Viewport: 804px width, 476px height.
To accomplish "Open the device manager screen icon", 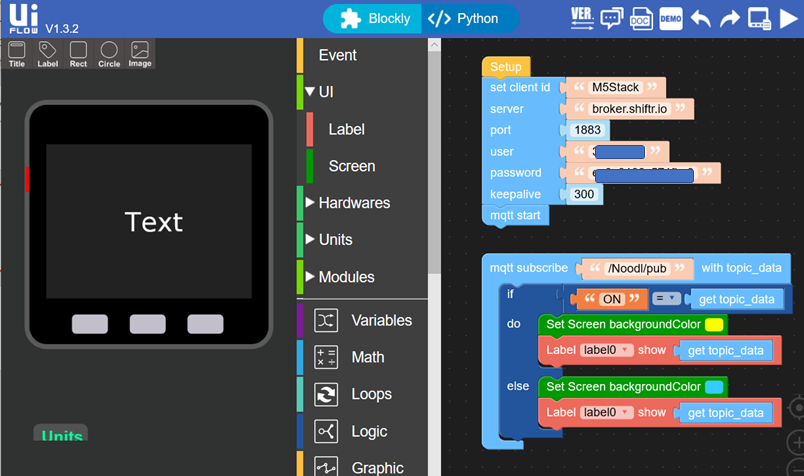I will click(x=759, y=19).
